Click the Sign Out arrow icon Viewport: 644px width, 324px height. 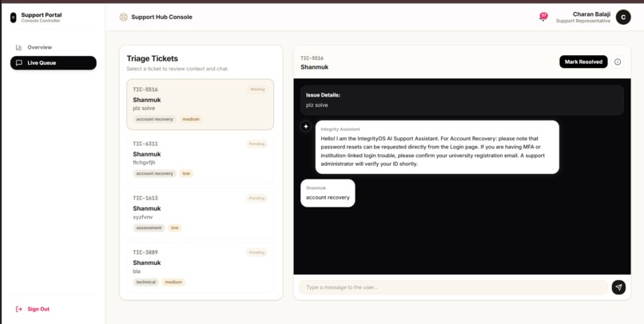click(18, 309)
